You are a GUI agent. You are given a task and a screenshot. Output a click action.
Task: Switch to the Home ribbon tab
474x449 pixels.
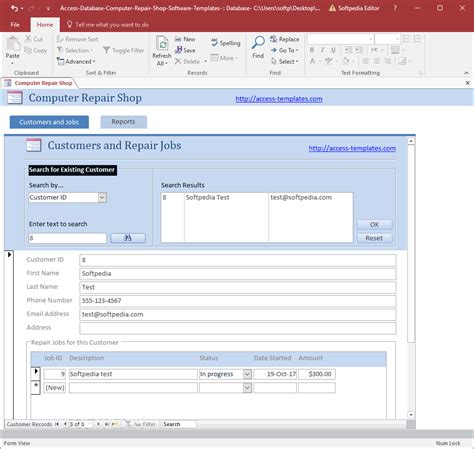(45, 25)
